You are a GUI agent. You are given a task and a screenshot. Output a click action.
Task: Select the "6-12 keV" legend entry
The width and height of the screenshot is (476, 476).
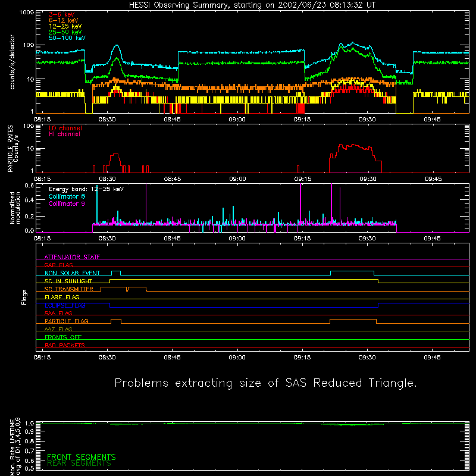pyautogui.click(x=63, y=20)
